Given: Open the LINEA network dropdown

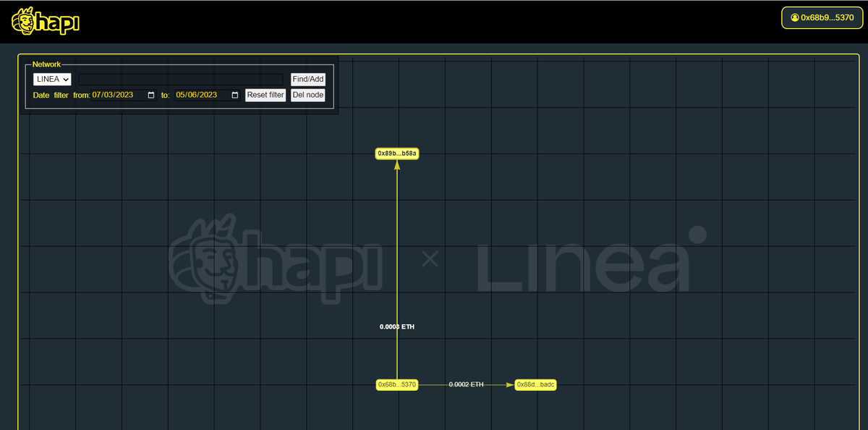Looking at the screenshot, I should point(52,80).
